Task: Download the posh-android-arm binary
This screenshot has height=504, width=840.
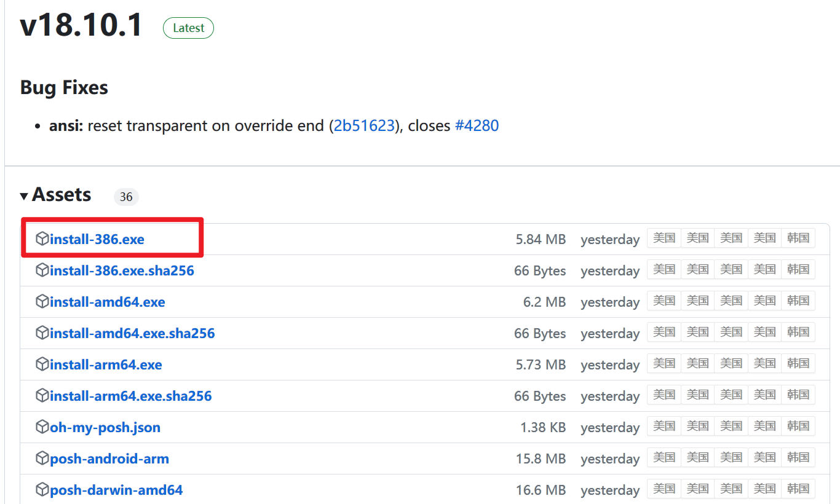Action: 109,459
